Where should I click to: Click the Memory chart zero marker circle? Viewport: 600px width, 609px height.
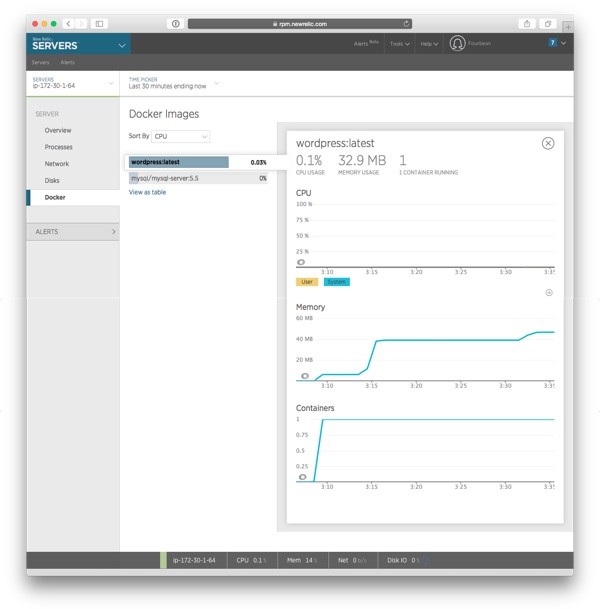305,376
